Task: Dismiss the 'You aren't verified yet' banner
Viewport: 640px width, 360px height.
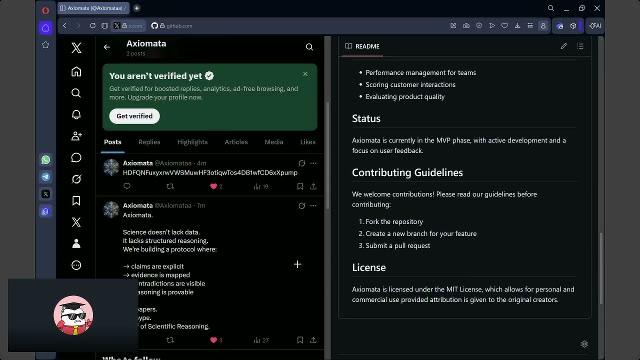Action: coord(305,74)
